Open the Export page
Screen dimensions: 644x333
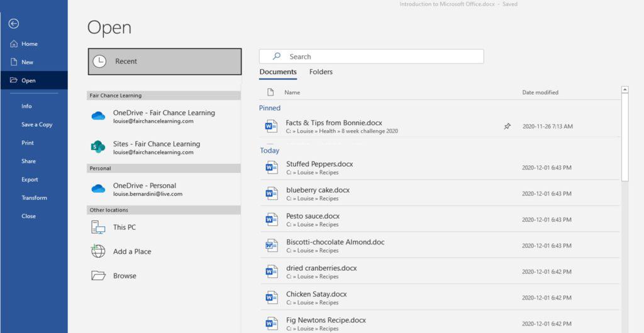click(x=30, y=180)
